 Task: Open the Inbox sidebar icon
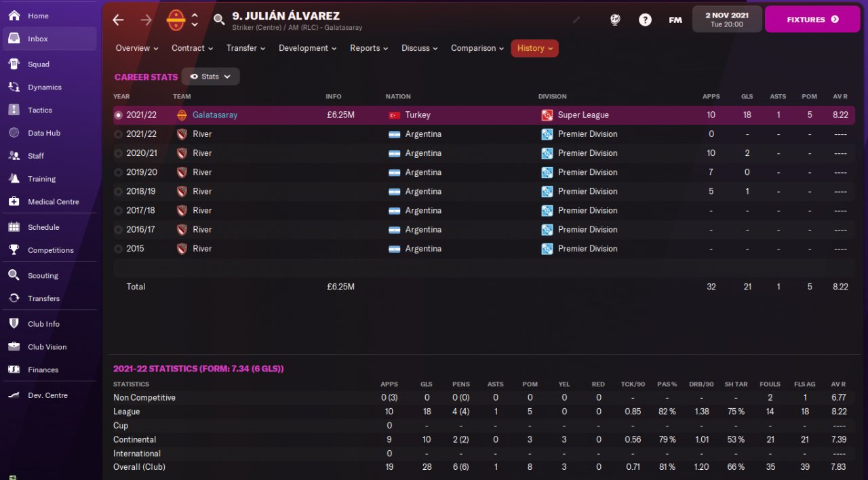[x=14, y=39]
